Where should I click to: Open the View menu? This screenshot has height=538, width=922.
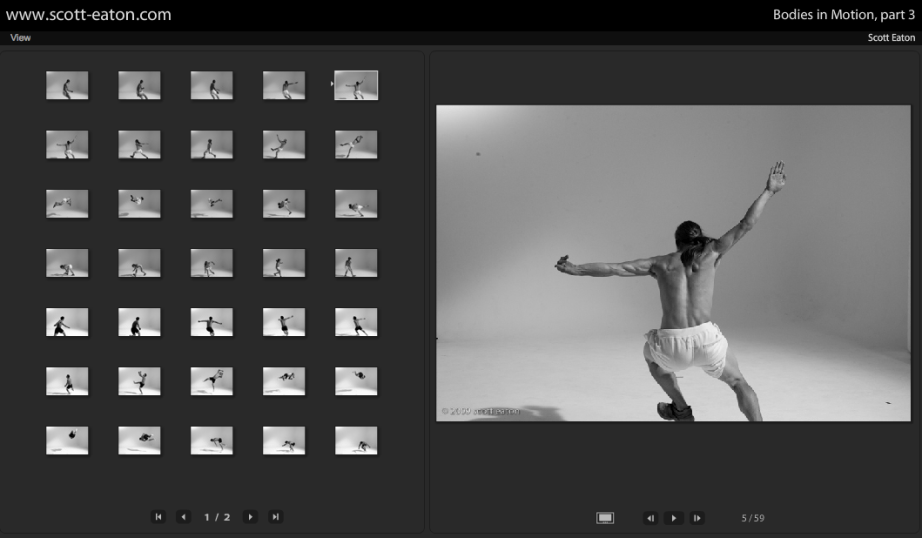point(20,38)
